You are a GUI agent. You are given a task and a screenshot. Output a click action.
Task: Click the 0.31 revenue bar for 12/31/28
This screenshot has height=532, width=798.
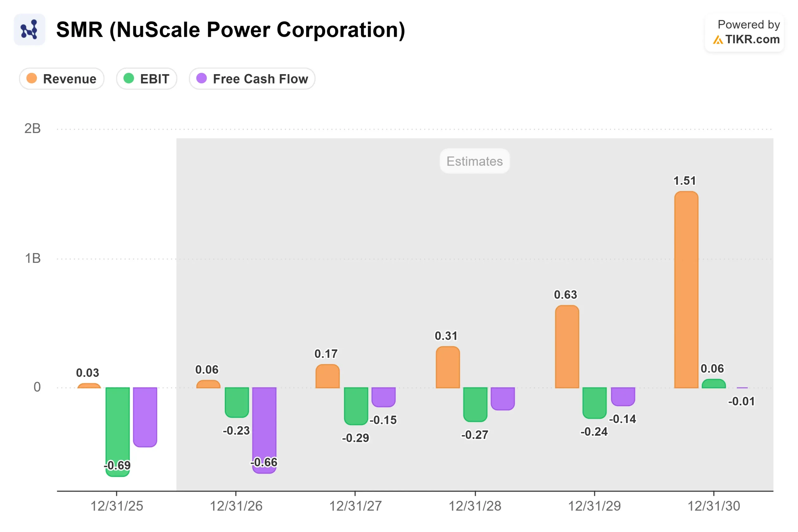pos(448,367)
